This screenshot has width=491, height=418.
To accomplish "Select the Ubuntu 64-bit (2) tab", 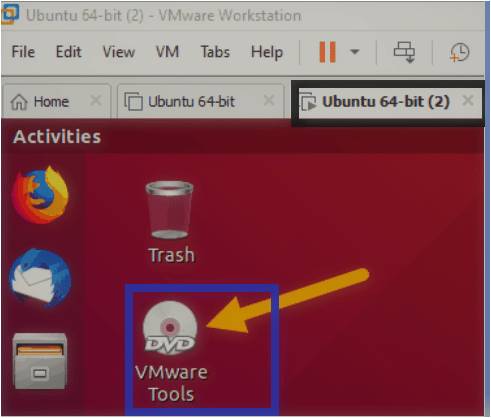I will coord(389,102).
